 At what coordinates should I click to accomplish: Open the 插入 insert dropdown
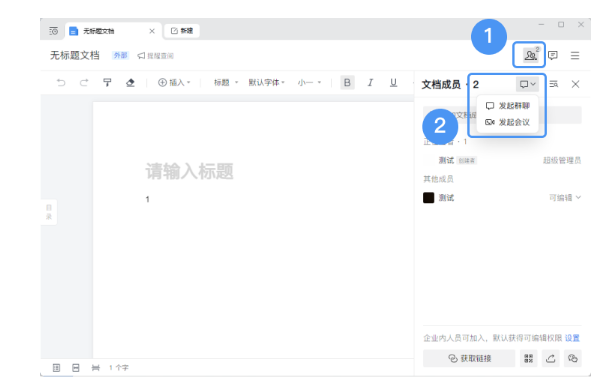point(174,82)
